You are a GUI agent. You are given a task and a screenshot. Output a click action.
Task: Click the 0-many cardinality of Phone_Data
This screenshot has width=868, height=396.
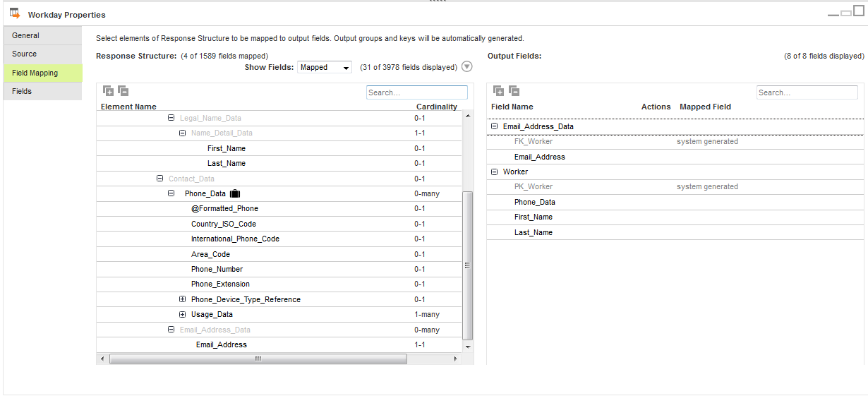coord(427,193)
